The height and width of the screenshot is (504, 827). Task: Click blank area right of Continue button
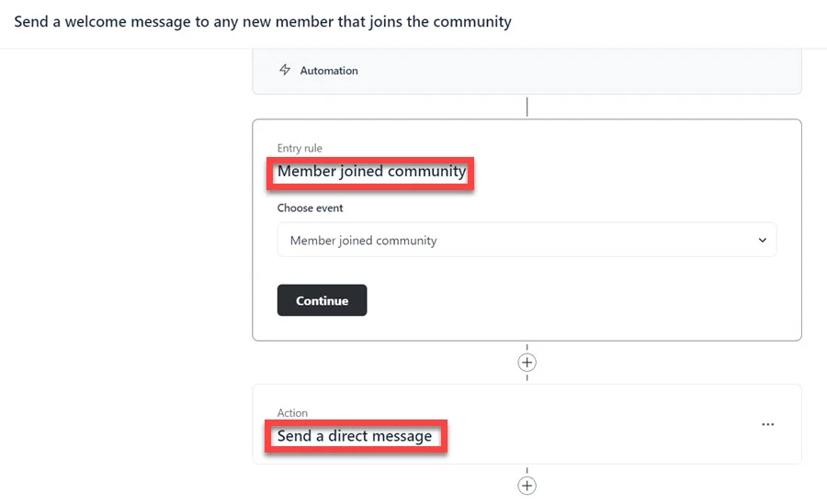[570, 301]
